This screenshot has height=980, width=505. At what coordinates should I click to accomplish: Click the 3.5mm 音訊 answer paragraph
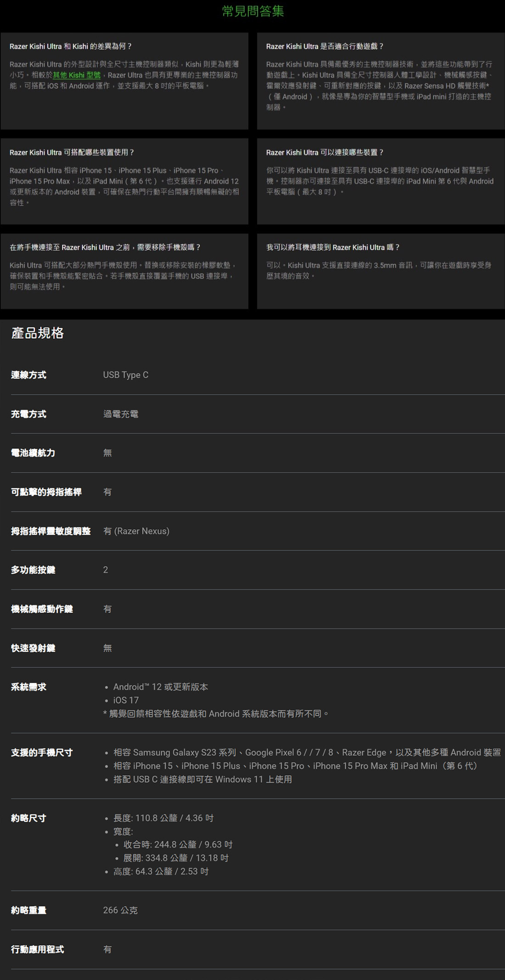click(x=379, y=271)
